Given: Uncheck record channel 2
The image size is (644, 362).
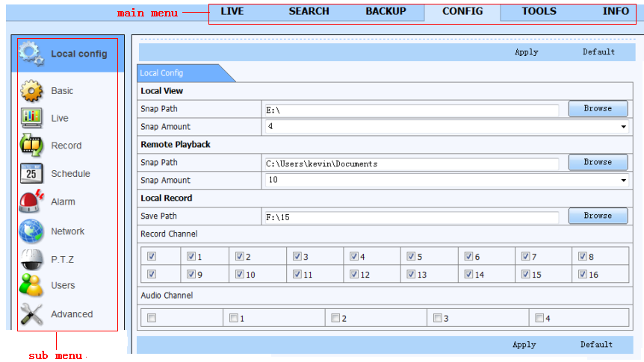Looking at the screenshot, I should pos(240,256).
